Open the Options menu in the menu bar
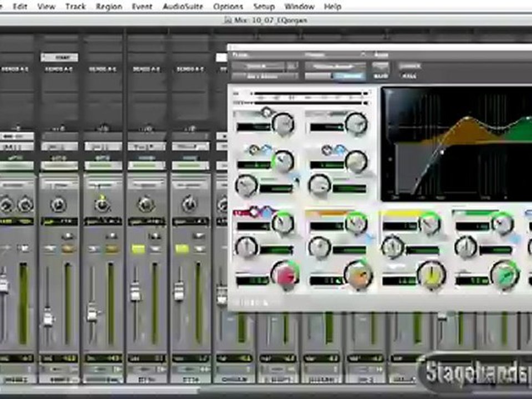Viewport: 532px width, 399px height. pyautogui.click(x=228, y=7)
